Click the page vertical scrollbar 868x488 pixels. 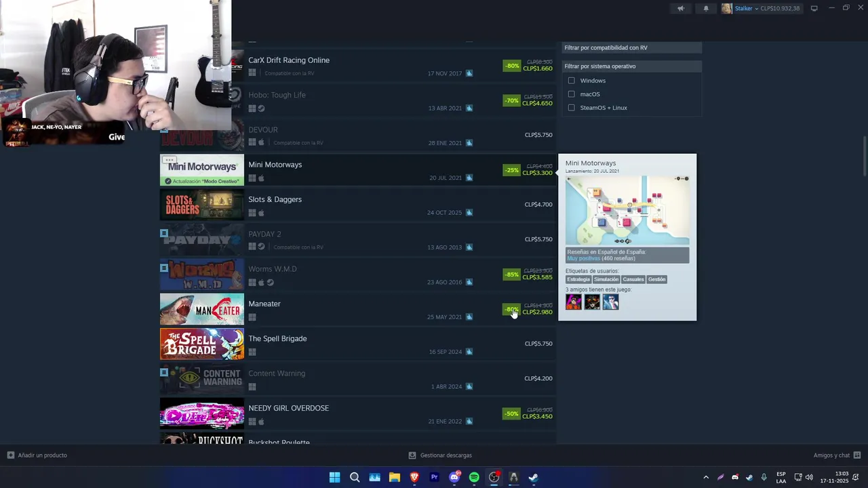(864, 156)
